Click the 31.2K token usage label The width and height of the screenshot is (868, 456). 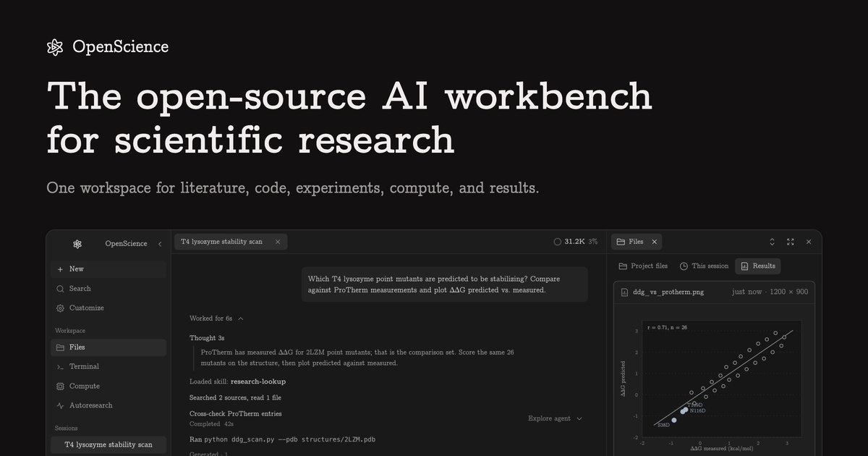click(x=574, y=242)
